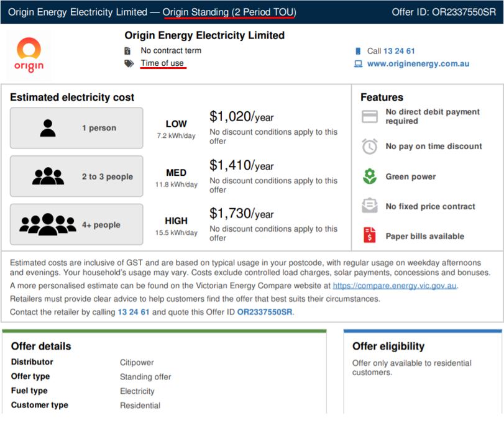Click the Green power flower icon
The width and height of the screenshot is (504, 423).
[x=370, y=176]
